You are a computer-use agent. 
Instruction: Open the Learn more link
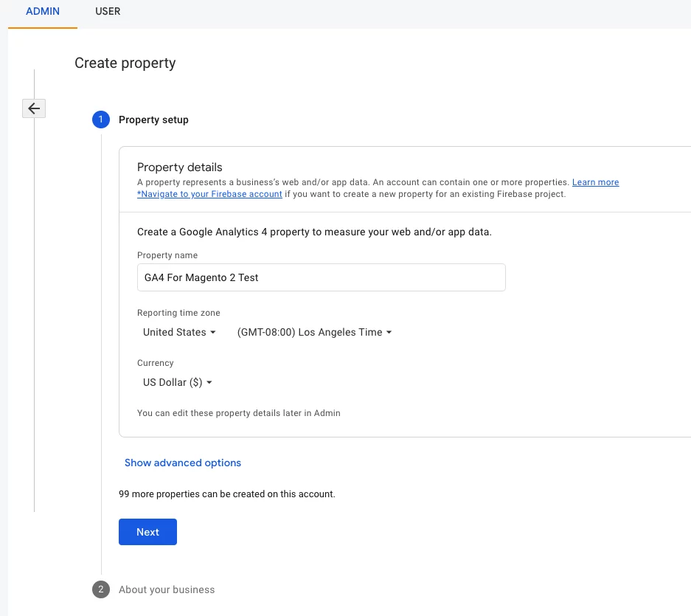tap(595, 182)
